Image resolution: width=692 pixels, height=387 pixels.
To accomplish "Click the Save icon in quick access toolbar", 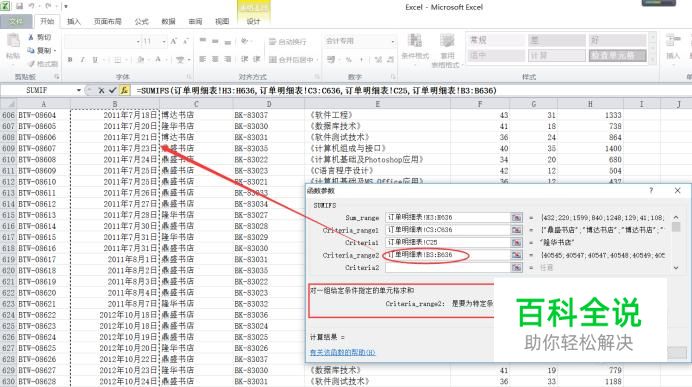I will point(20,6).
